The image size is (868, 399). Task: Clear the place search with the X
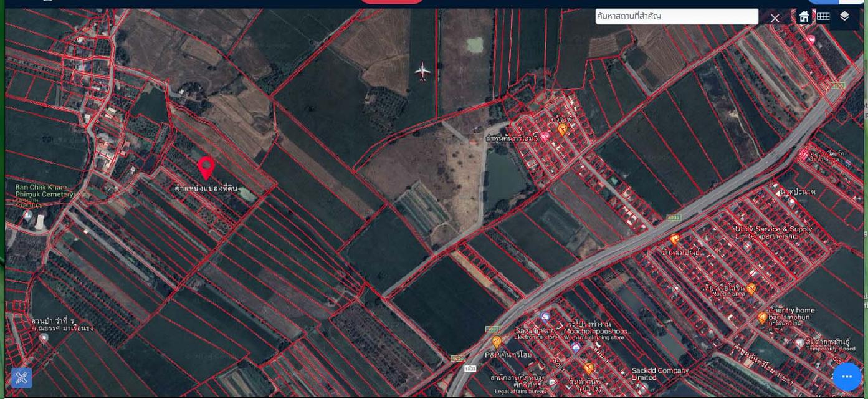pyautogui.click(x=775, y=18)
